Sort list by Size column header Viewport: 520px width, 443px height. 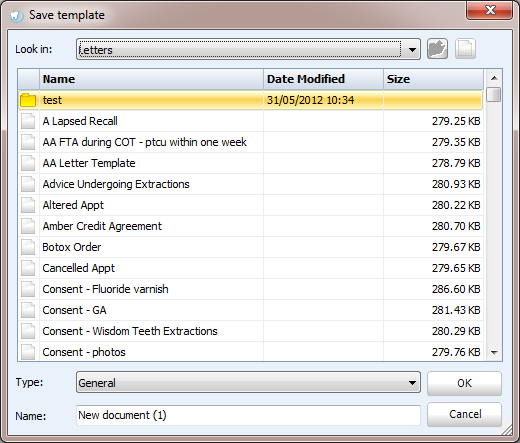[x=433, y=79]
